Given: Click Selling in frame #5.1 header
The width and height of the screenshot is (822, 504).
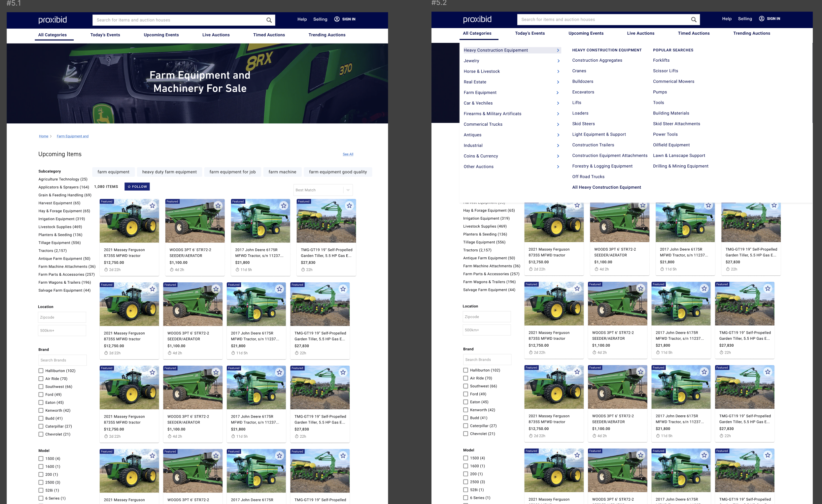Looking at the screenshot, I should click(320, 19).
